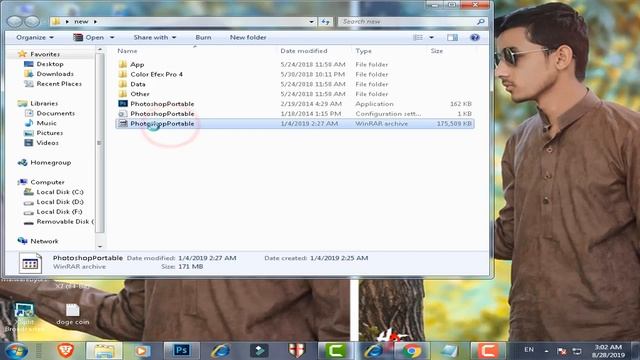The width and height of the screenshot is (640, 360).
Task: Sort by Size column header
Action: [x=436, y=51]
